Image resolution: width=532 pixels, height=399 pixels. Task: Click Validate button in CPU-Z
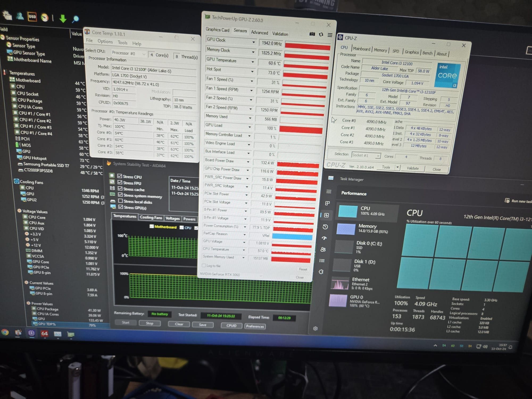(x=413, y=168)
